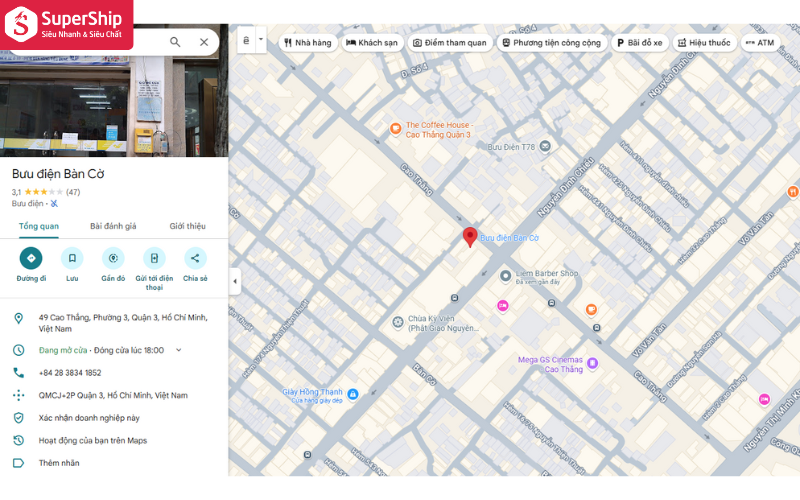
Task: Save the place with the Lưu icon
Action: (72, 258)
